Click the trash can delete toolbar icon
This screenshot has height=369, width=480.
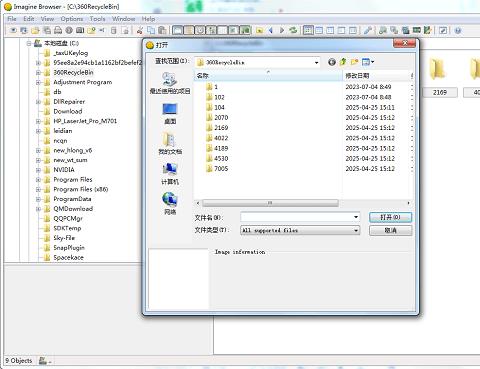[114, 31]
